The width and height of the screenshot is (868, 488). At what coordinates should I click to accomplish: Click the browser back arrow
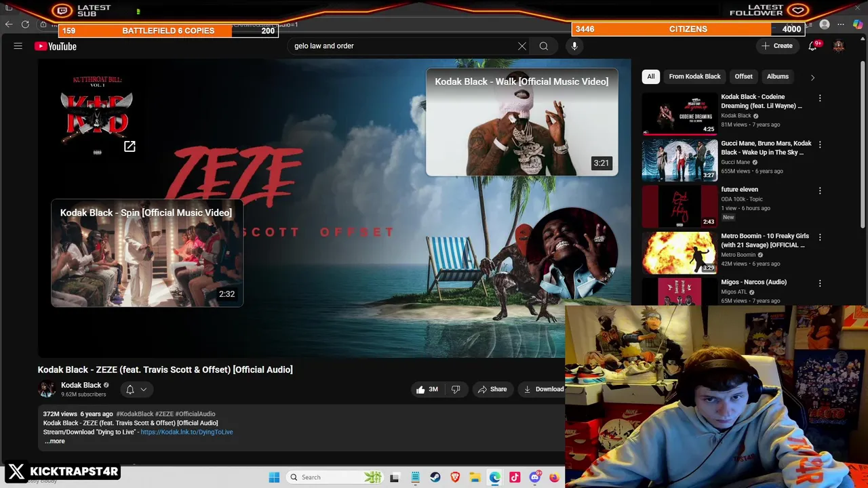[9, 24]
